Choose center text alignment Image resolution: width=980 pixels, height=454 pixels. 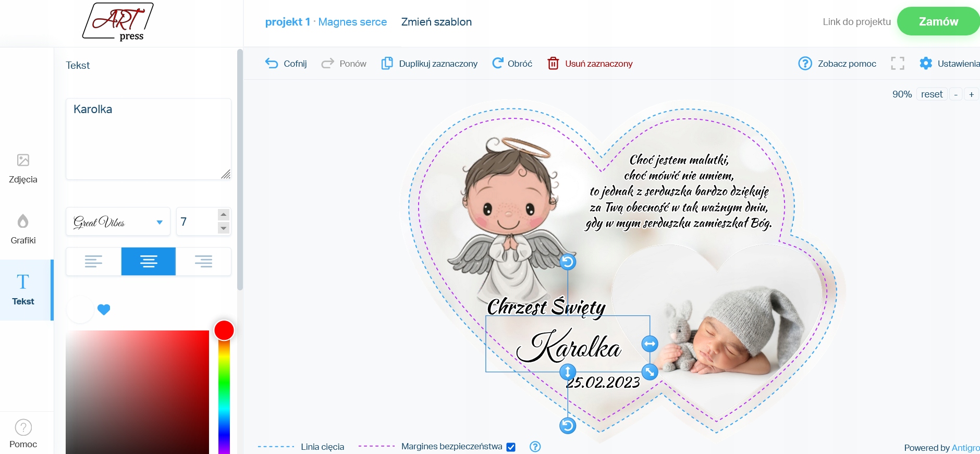point(149,261)
